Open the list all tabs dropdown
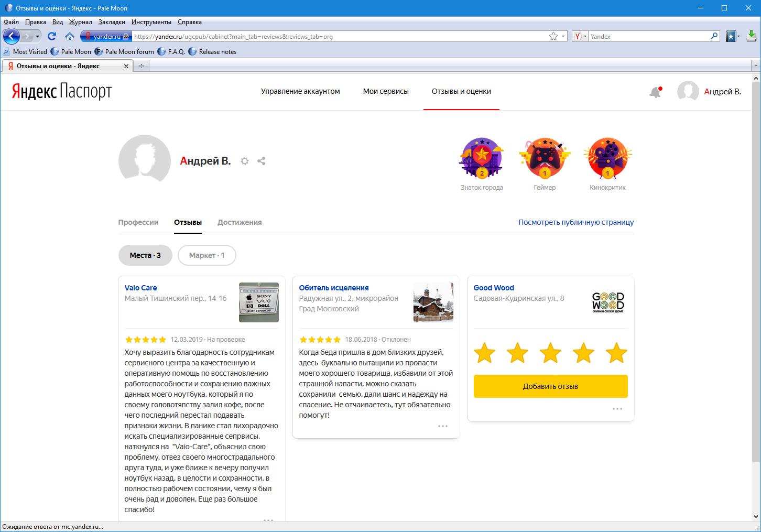761x532 pixels. tap(755, 66)
